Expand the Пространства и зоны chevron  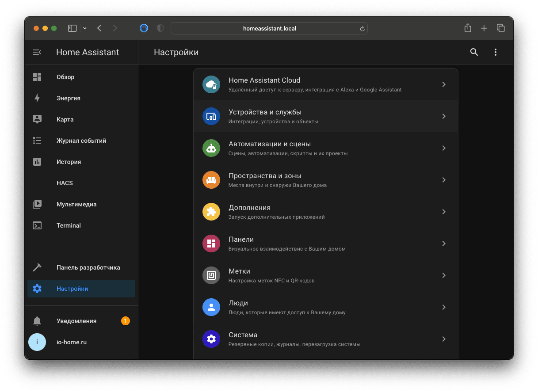444,180
